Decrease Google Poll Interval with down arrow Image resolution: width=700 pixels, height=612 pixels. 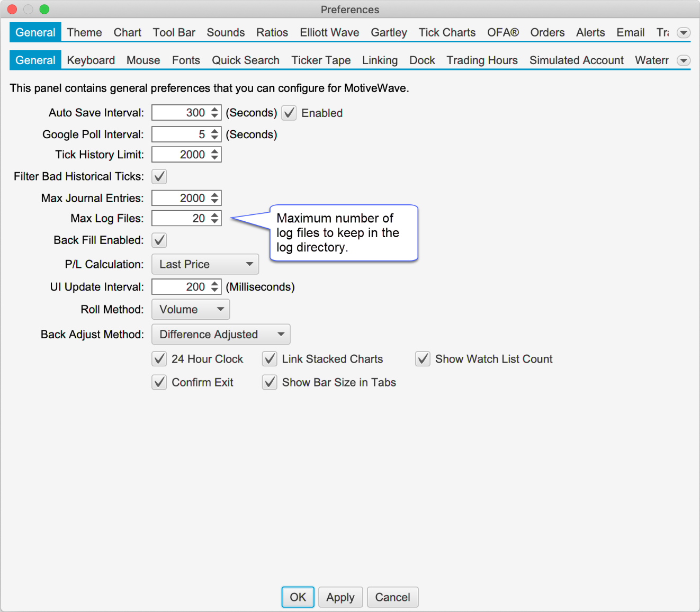tap(214, 138)
